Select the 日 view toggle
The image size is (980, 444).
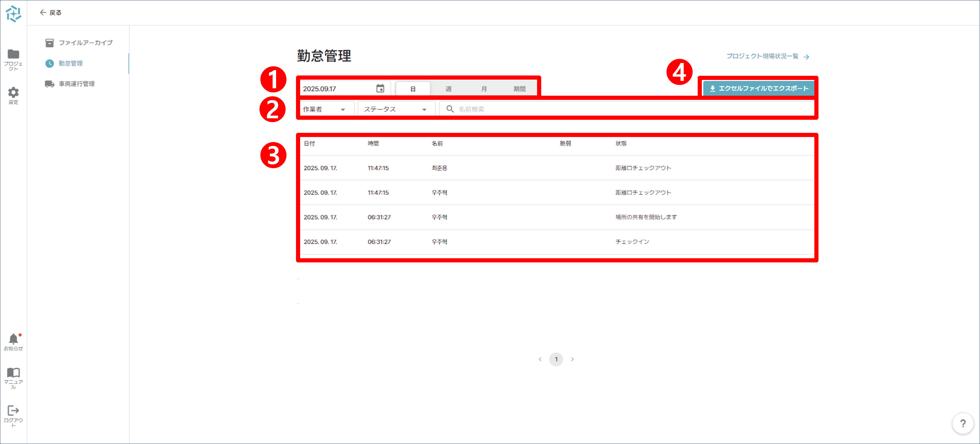[413, 89]
